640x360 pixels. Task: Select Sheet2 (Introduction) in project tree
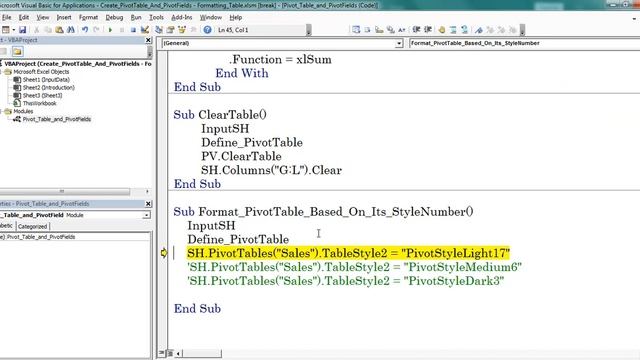(48, 88)
